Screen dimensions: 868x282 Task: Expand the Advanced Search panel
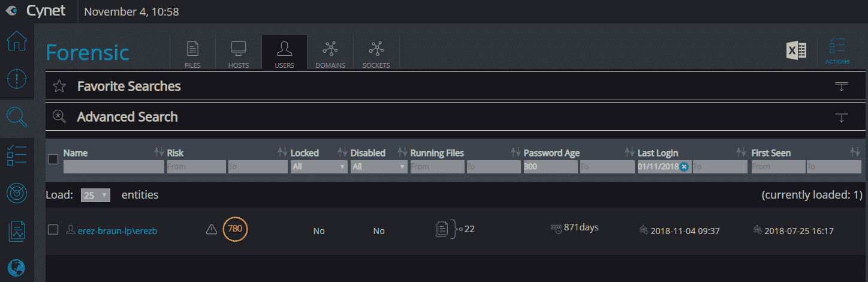coord(842,116)
